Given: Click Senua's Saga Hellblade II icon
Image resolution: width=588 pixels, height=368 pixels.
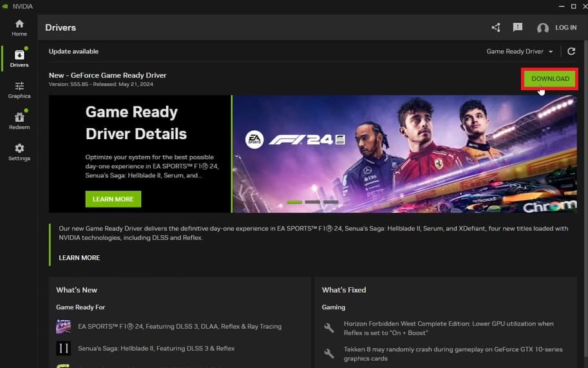Looking at the screenshot, I should point(63,349).
